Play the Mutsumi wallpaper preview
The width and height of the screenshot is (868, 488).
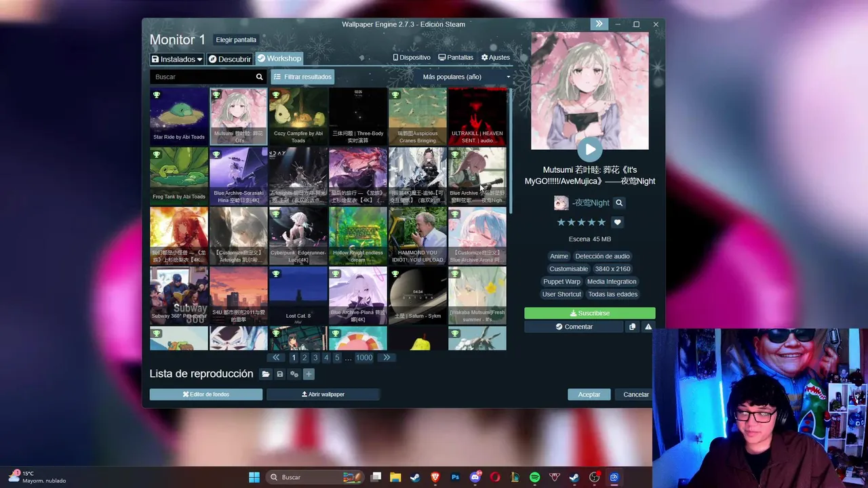click(x=590, y=149)
